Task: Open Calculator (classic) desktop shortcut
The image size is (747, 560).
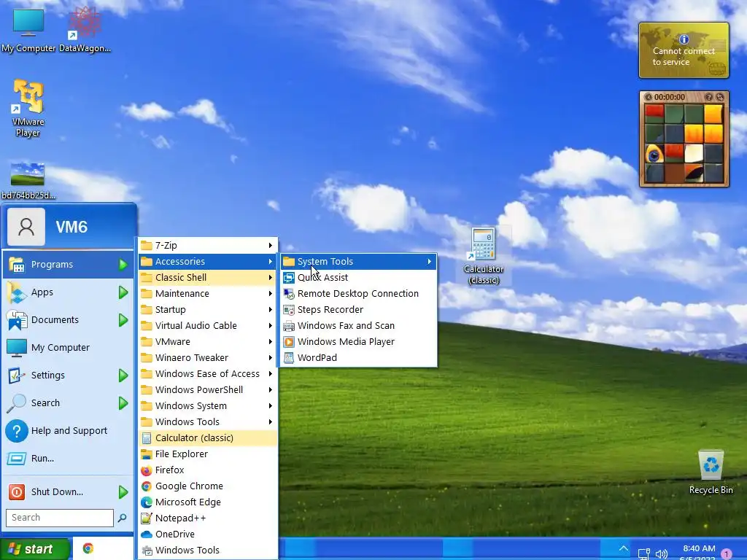Action: [484, 256]
